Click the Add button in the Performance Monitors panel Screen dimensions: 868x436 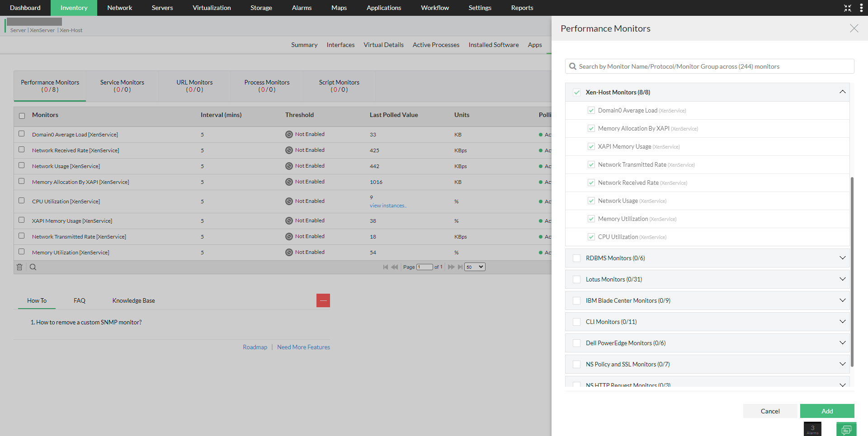[827, 411]
